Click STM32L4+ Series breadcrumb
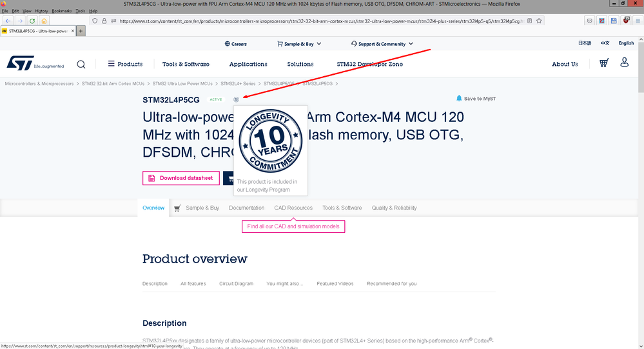 [238, 83]
